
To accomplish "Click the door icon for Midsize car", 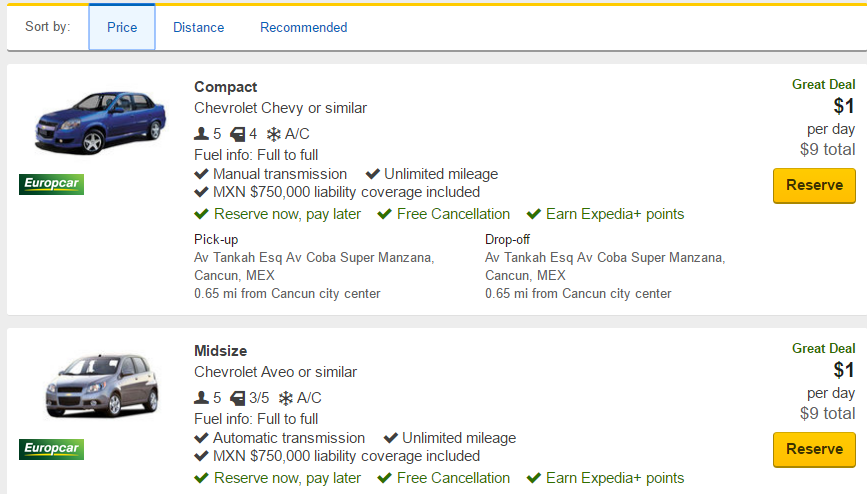I will point(238,398).
